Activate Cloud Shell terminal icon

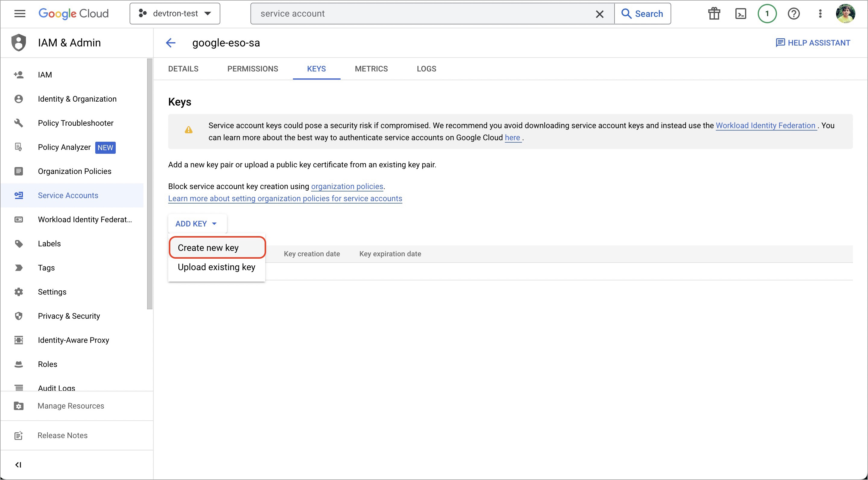click(x=740, y=14)
